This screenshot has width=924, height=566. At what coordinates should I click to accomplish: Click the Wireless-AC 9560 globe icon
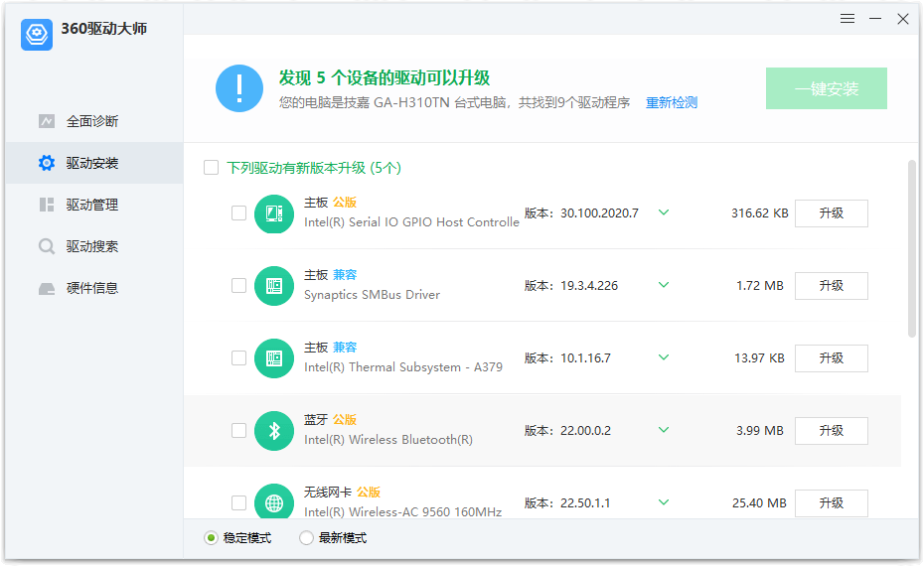point(274,502)
